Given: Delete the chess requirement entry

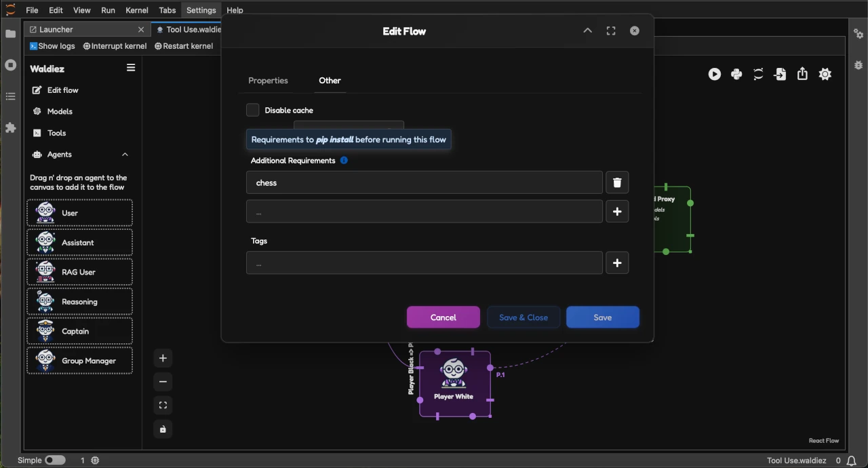Looking at the screenshot, I should tap(617, 182).
